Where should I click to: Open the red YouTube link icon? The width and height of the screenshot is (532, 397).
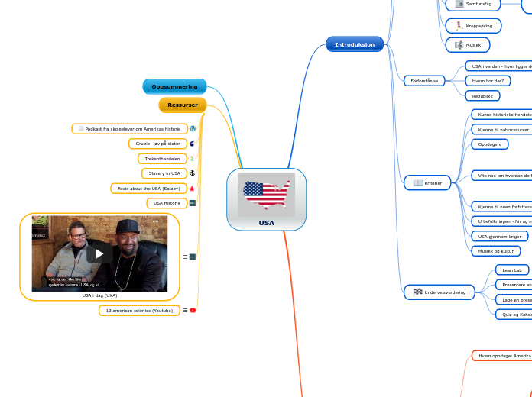pyautogui.click(x=193, y=310)
